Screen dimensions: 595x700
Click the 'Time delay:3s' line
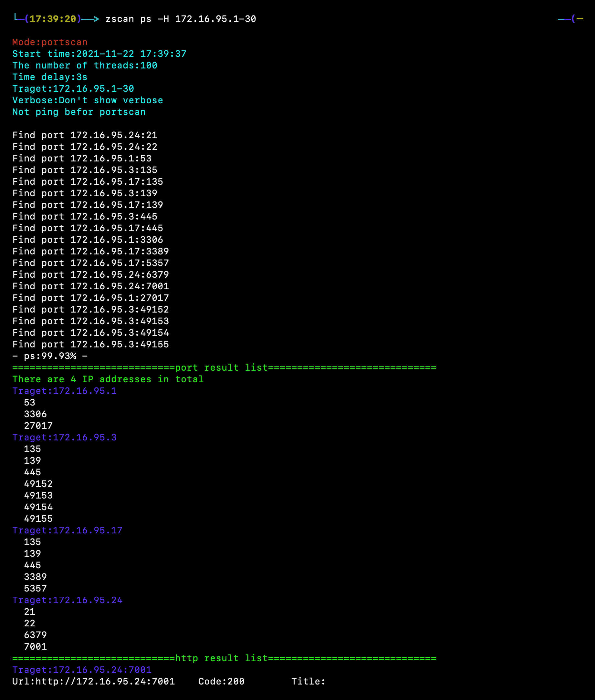click(x=50, y=77)
